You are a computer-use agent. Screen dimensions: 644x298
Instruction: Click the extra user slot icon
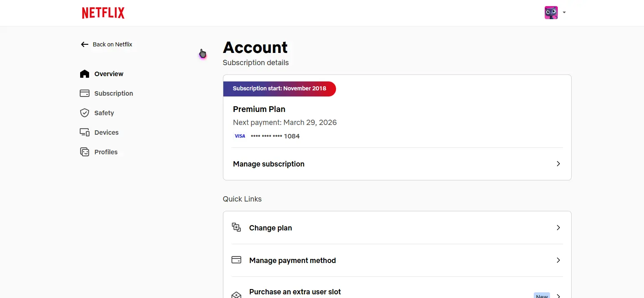click(236, 294)
